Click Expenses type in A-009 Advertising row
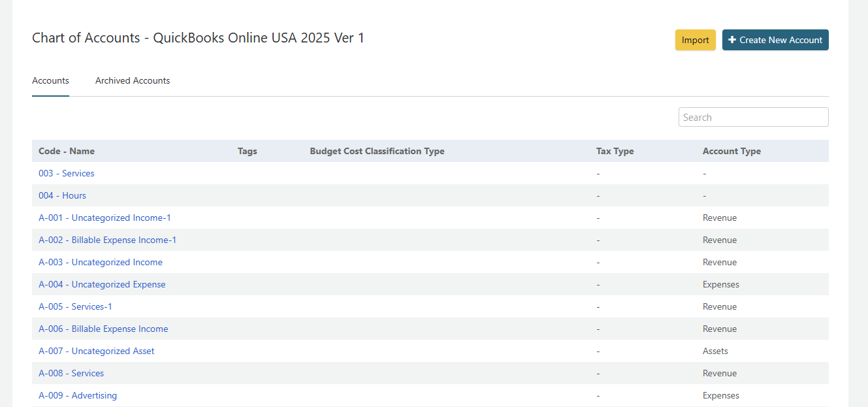This screenshot has width=868, height=407. coord(721,395)
